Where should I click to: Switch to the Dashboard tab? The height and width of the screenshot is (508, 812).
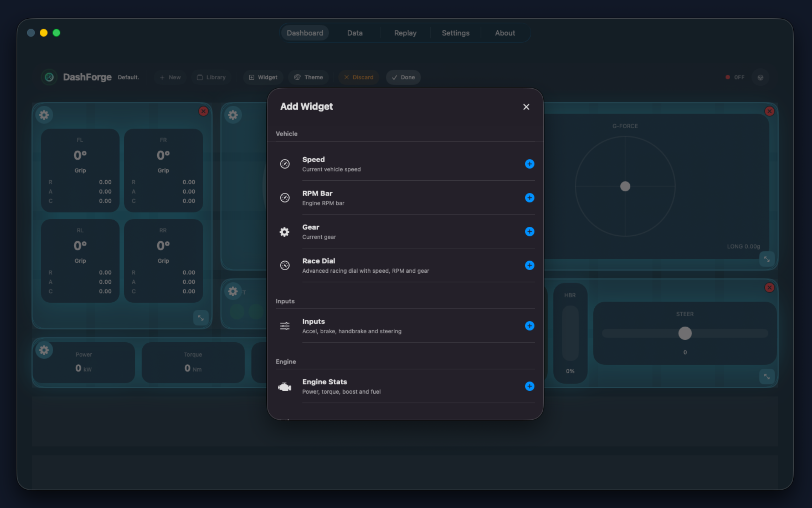point(305,33)
